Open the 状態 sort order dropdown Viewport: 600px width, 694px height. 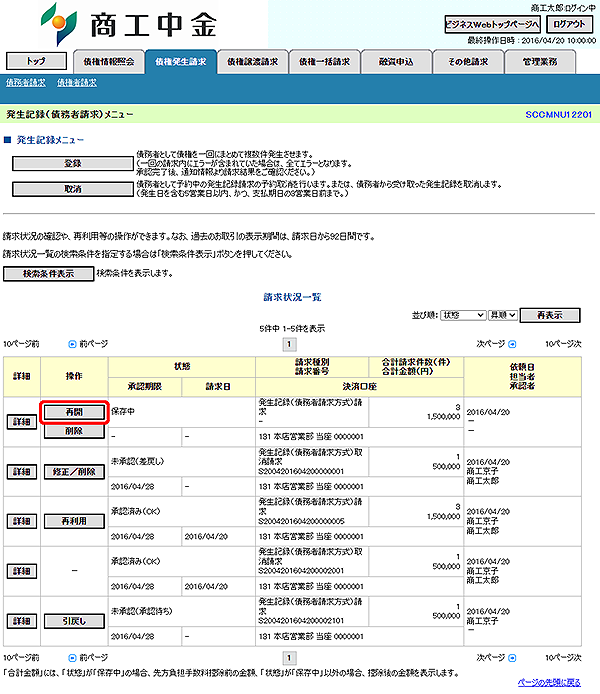click(463, 315)
